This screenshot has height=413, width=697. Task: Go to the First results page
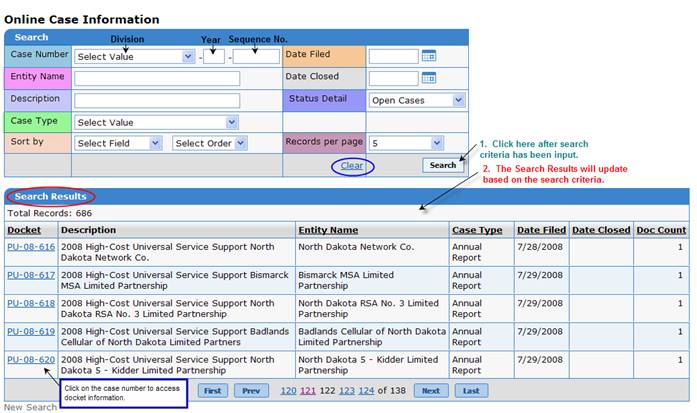(212, 391)
